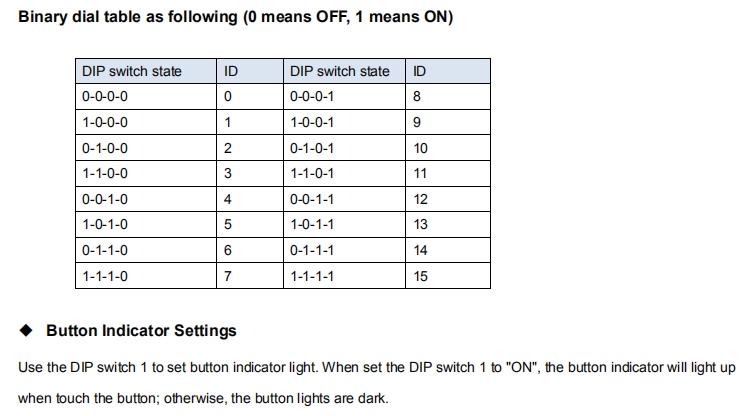Click the paragraph about DIP switch 1
This screenshot has width=745, height=416.
point(377,383)
